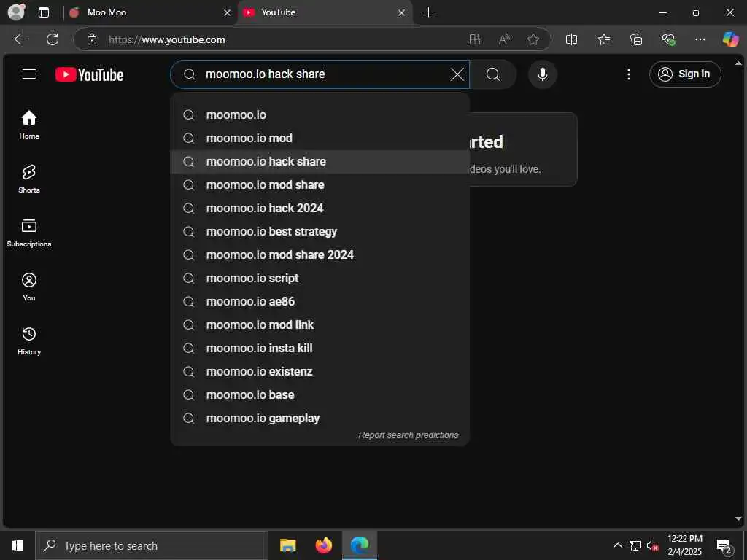Choose 'moomoo.io mod link' suggestion
Screen dimensions: 747x560
[320, 324]
